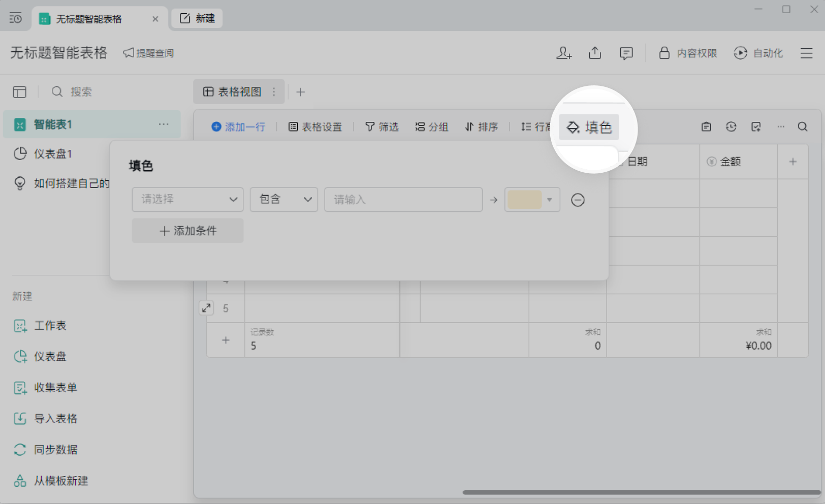This screenshot has height=504, width=825.
Task: Open the 分组 grouping tool
Action: (x=431, y=127)
